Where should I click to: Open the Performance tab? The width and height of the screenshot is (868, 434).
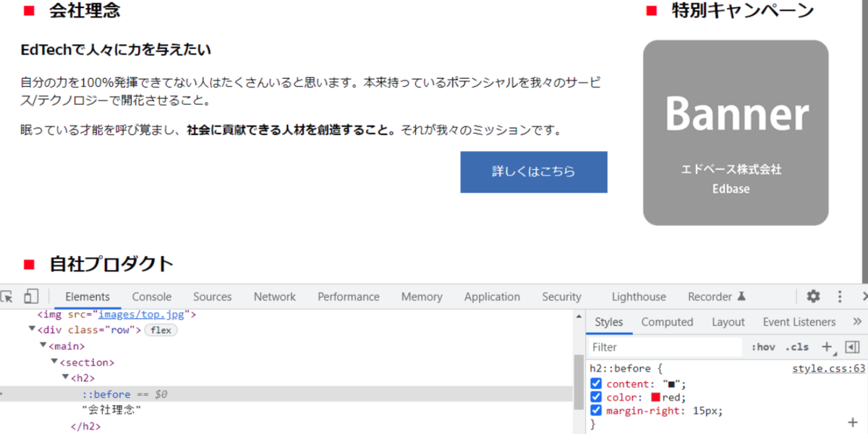pos(349,297)
